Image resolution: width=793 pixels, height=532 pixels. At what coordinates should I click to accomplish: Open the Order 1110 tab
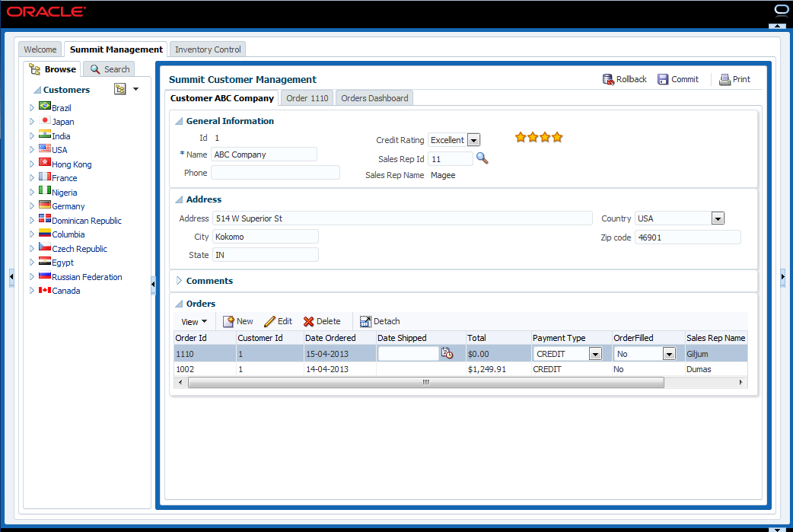[x=307, y=98]
